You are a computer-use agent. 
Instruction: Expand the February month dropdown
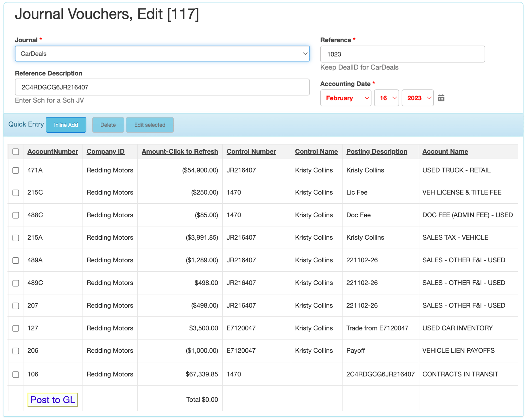point(346,98)
